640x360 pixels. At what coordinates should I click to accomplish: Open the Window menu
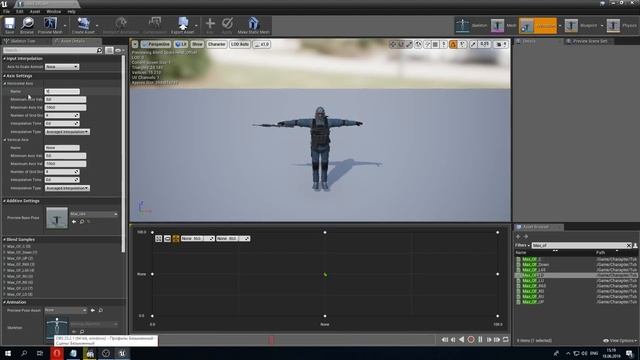click(x=53, y=11)
